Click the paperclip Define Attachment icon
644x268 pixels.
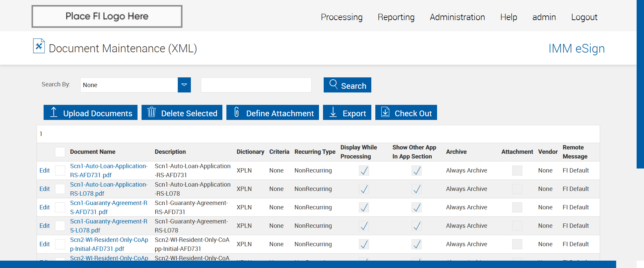click(x=236, y=112)
